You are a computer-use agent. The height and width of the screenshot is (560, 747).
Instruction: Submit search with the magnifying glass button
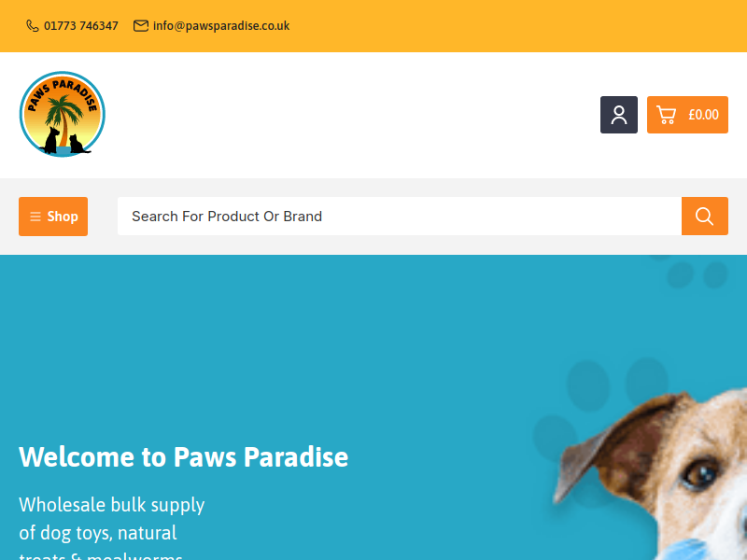(705, 217)
